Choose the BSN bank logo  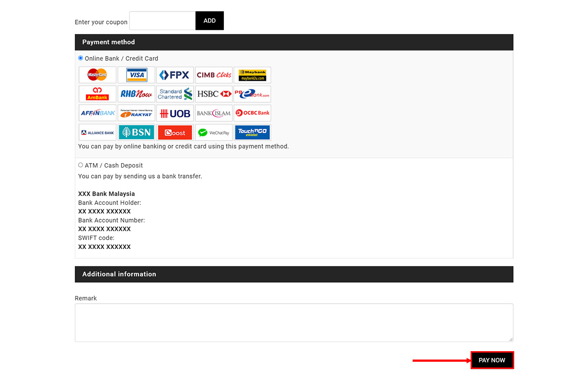136,132
